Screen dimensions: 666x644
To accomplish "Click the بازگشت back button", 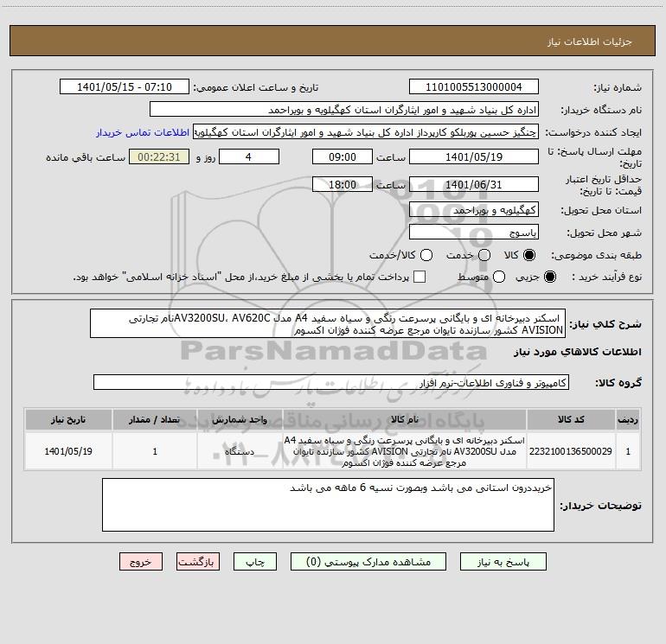I will coord(198,562).
